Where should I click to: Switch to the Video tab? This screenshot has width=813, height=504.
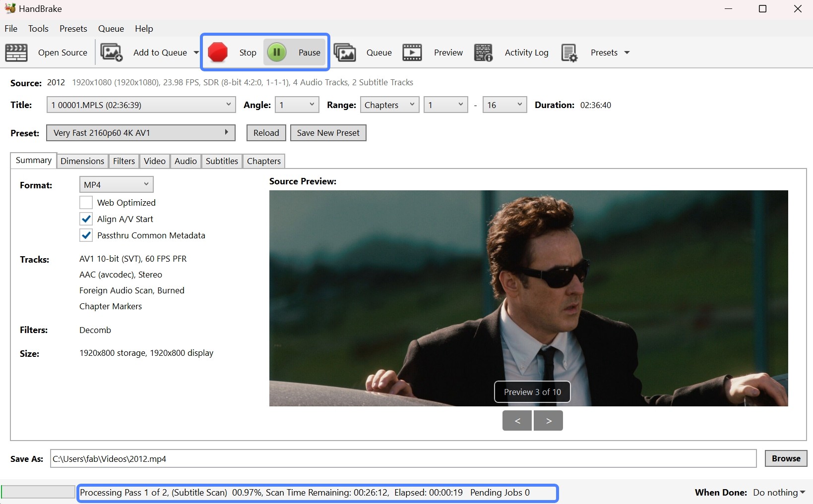click(x=154, y=161)
